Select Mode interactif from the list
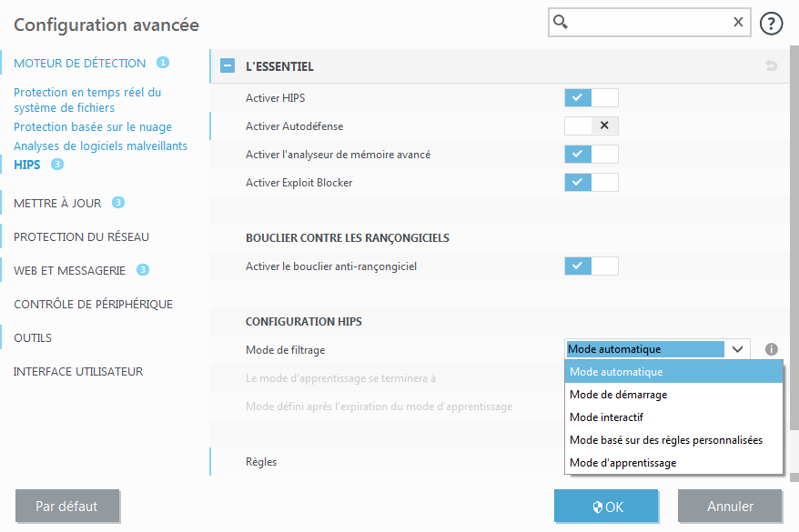 [x=606, y=417]
